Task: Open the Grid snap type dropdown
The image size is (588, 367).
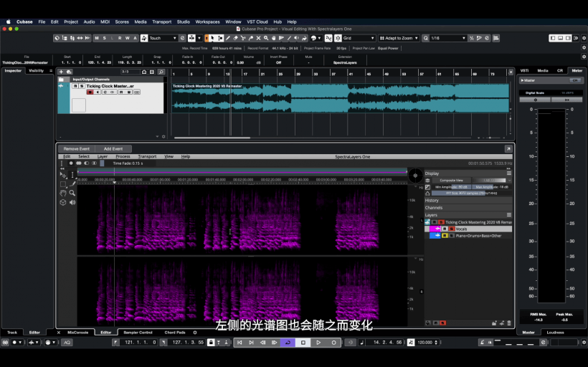Action: tap(358, 38)
